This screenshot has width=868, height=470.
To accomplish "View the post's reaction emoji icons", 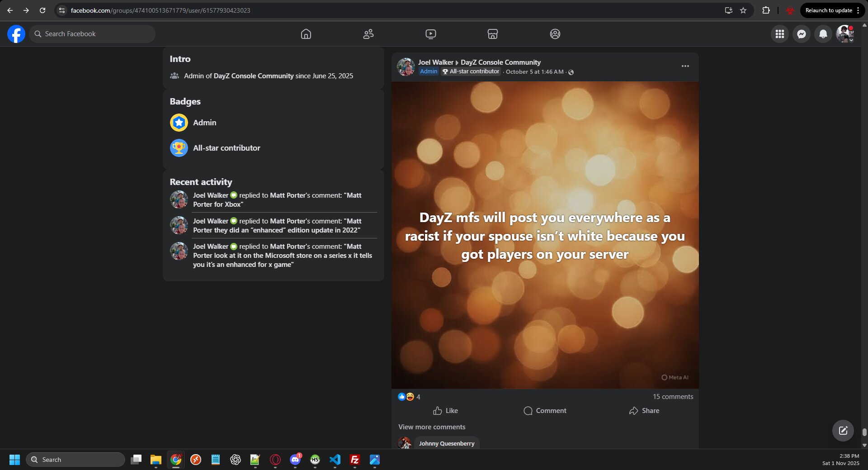I will [406, 397].
